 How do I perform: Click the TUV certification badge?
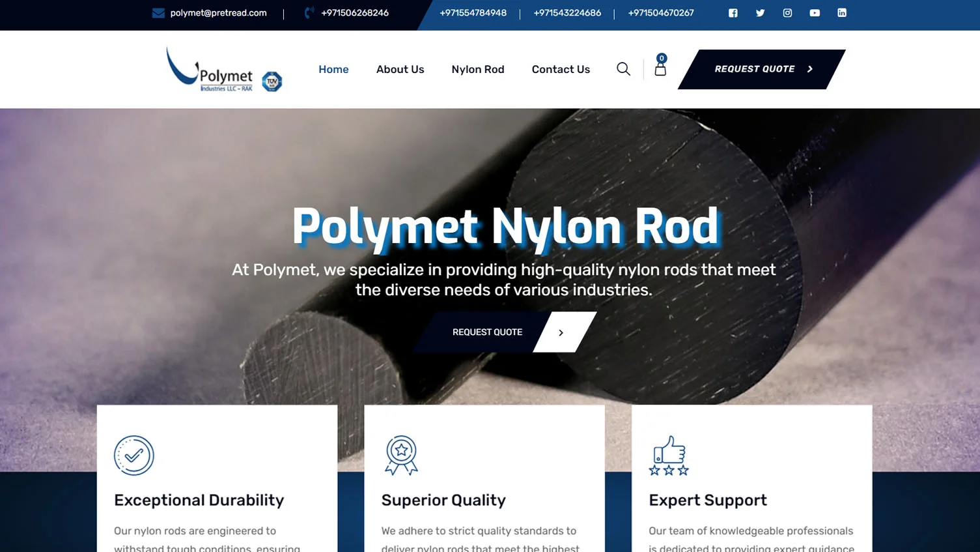[x=272, y=81]
